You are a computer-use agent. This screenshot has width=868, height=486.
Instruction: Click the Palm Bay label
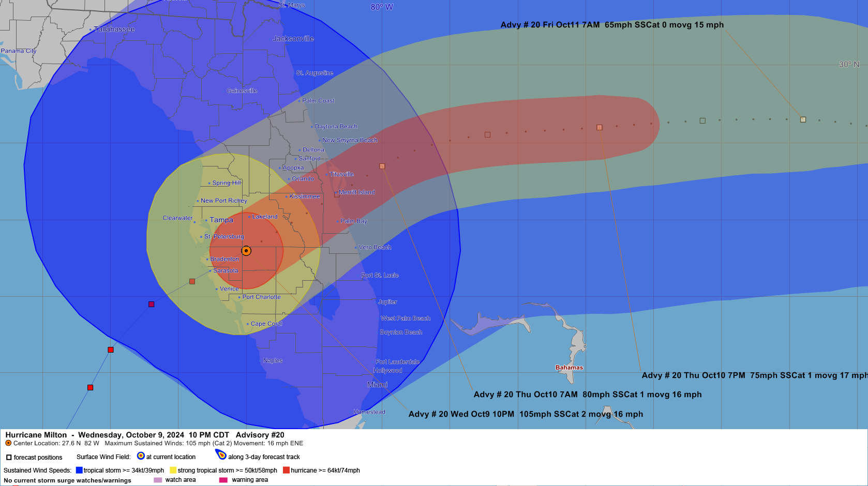tap(354, 221)
